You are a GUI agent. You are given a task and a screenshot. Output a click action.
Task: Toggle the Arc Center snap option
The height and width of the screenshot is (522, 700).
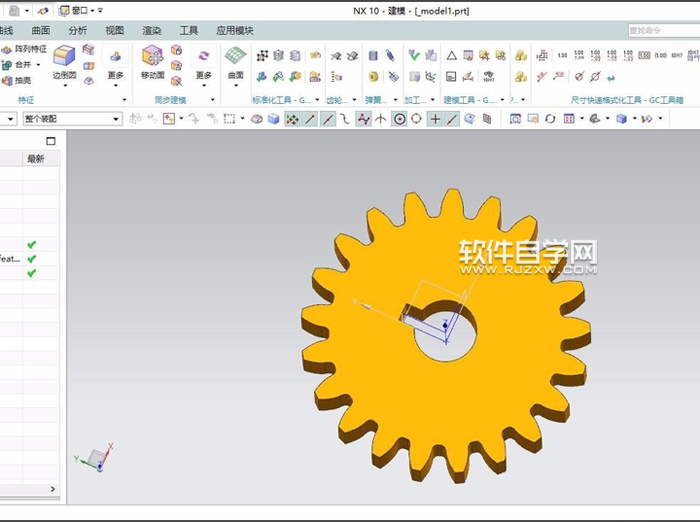[400, 119]
